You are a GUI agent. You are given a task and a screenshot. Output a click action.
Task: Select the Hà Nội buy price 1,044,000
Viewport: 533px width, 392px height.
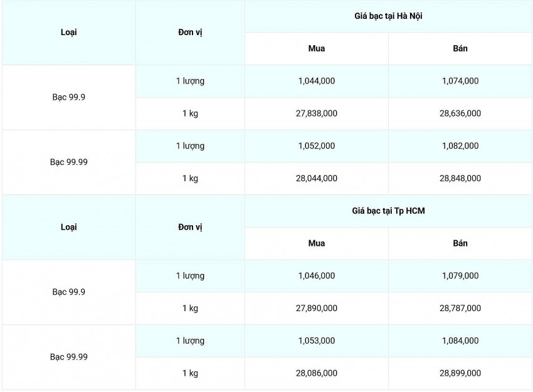point(317,81)
